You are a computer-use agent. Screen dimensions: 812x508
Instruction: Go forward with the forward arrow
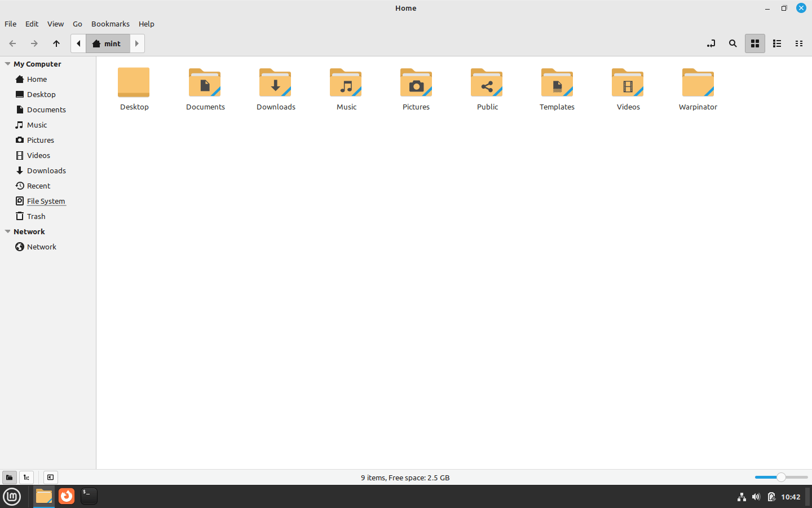pyautogui.click(x=34, y=43)
